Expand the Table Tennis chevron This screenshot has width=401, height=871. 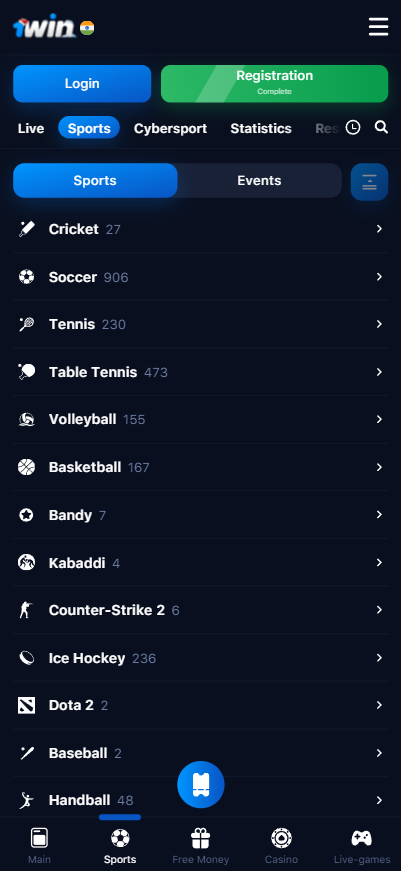point(379,372)
